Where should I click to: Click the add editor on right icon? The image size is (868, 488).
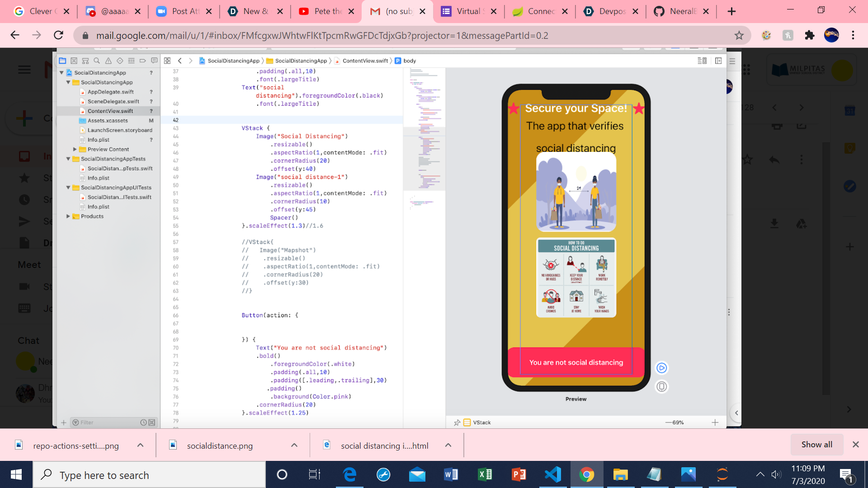point(718,61)
